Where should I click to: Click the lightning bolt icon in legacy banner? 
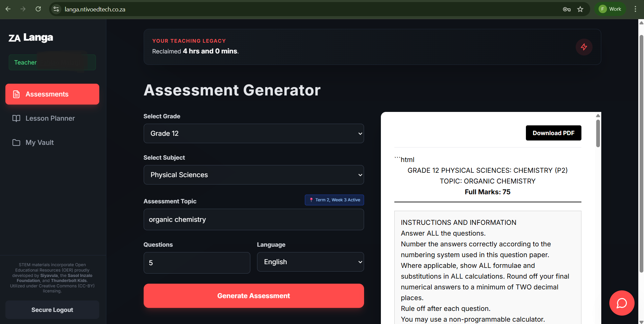click(584, 47)
